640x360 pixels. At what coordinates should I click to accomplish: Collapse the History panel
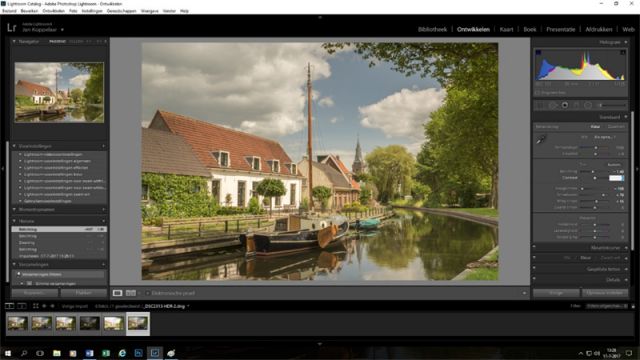coord(14,221)
